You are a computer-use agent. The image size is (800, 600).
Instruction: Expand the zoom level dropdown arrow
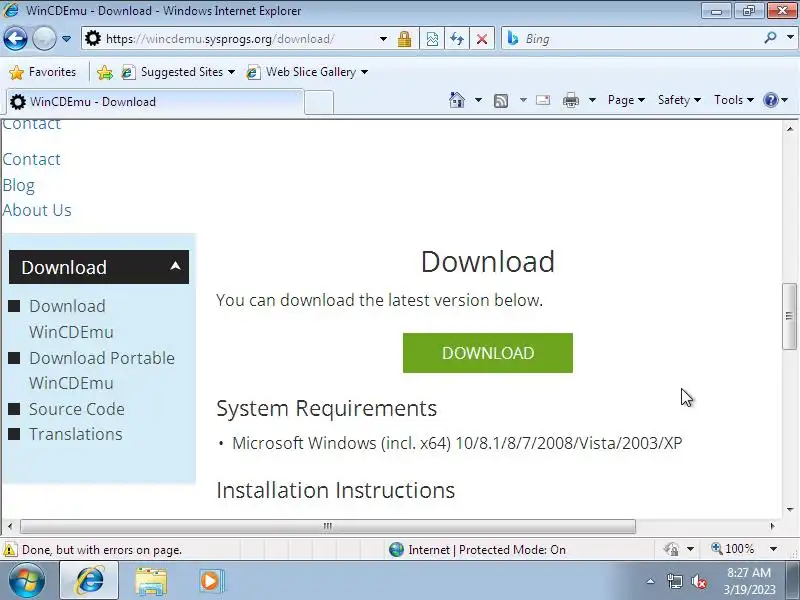[773, 549]
